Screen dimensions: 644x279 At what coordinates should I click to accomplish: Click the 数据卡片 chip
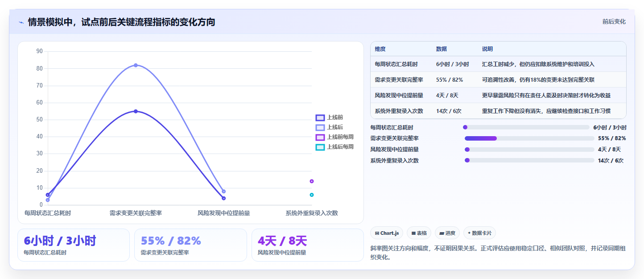click(x=479, y=233)
